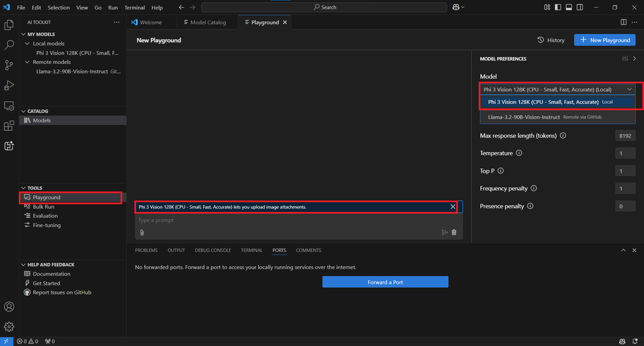644x346 pixels.
Task: Open the Model dropdown
Action: 558,90
